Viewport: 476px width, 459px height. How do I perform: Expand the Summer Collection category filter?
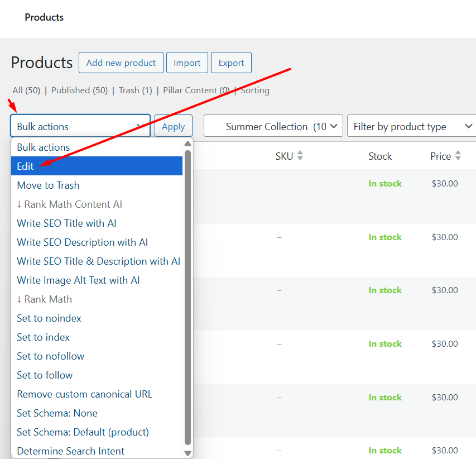273,126
